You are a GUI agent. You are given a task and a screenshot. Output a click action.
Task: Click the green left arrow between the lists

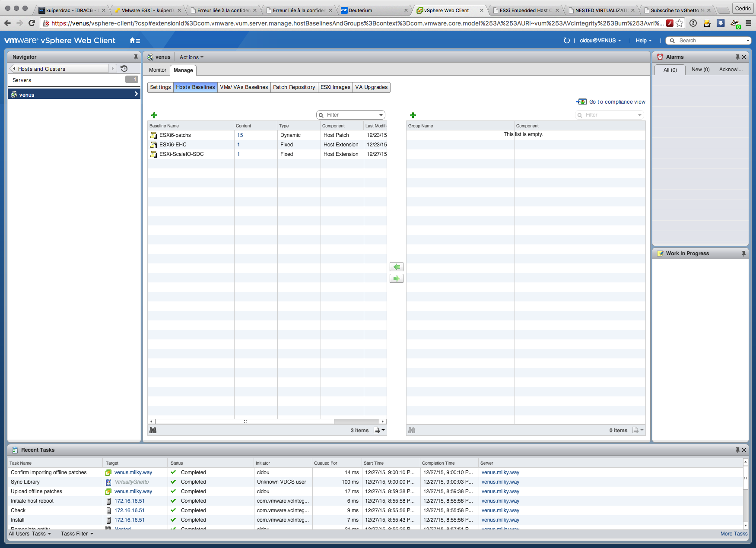396,267
